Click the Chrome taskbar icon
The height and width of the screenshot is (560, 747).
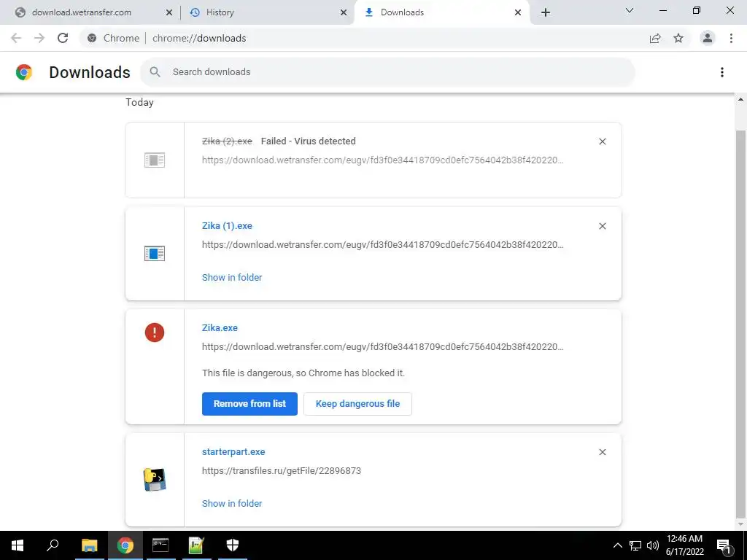(x=125, y=545)
